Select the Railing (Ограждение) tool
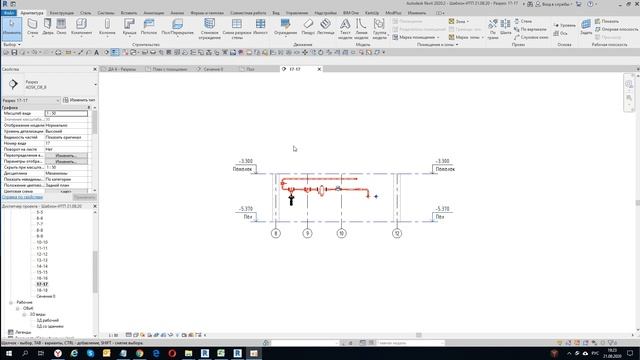640x360 pixels. coord(285,27)
